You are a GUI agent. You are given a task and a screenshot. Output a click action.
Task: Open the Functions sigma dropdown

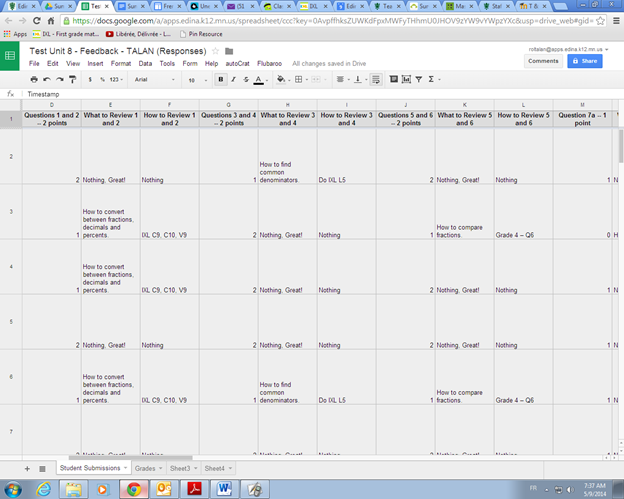point(433,80)
